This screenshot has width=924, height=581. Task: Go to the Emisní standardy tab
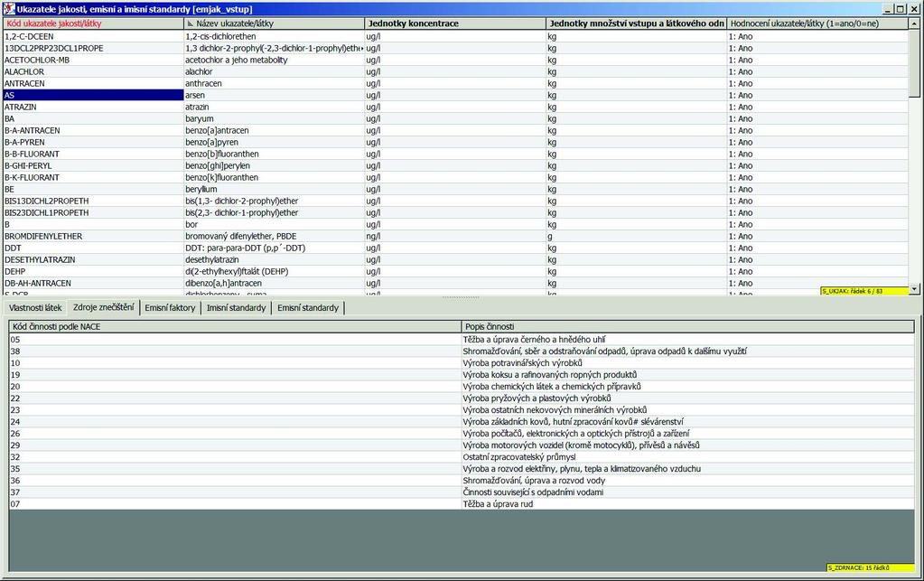(308, 307)
